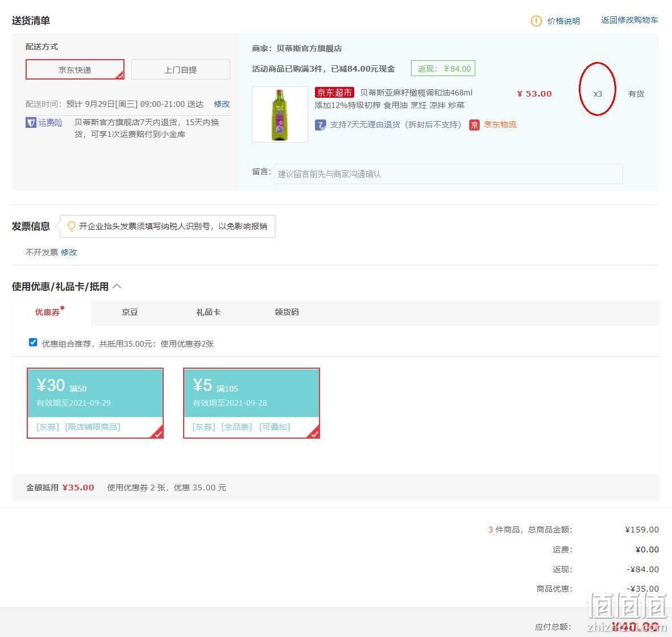Uncheck the recommended coupon combination checkbox
The height and width of the screenshot is (637, 672).
pos(33,342)
